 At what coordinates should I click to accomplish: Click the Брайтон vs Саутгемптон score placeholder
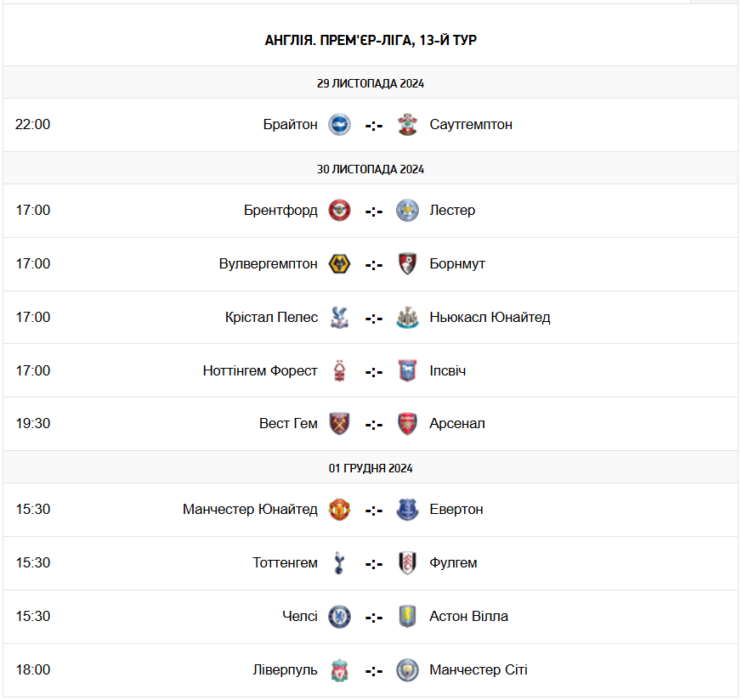tap(374, 126)
